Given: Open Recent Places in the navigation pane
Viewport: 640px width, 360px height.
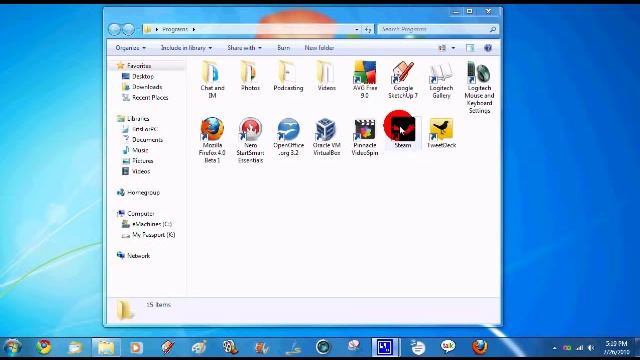Looking at the screenshot, I should [x=150, y=98].
